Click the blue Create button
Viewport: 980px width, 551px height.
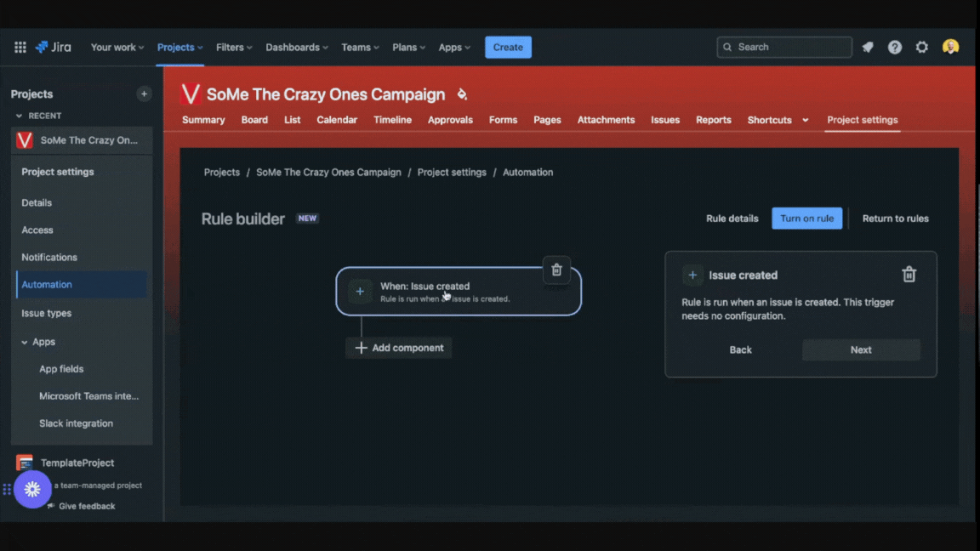(x=508, y=47)
